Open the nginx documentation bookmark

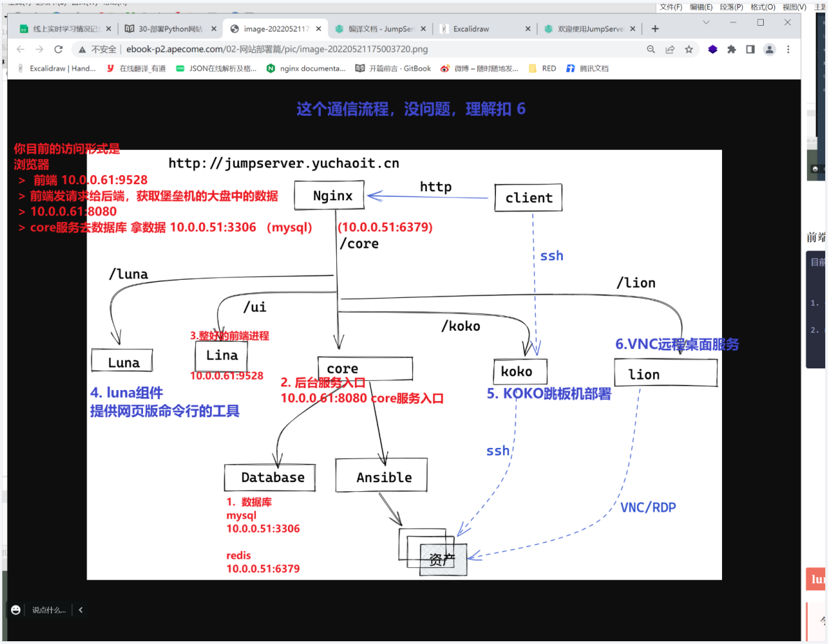(306, 68)
